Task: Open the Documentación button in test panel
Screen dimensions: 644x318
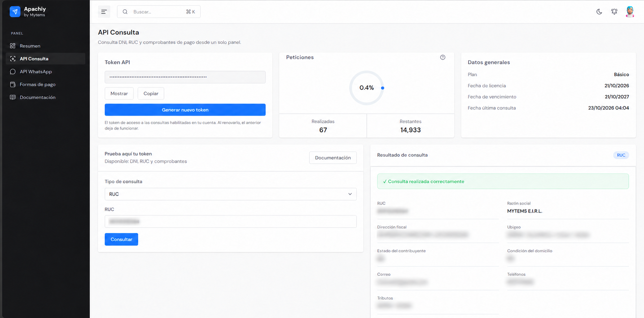Action: (333, 158)
